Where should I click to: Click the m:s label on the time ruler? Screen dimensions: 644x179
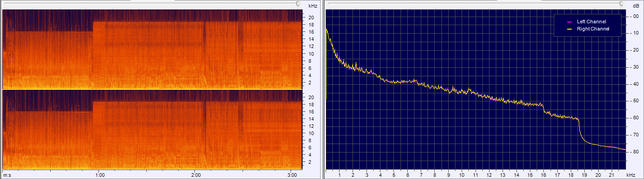tap(7, 175)
